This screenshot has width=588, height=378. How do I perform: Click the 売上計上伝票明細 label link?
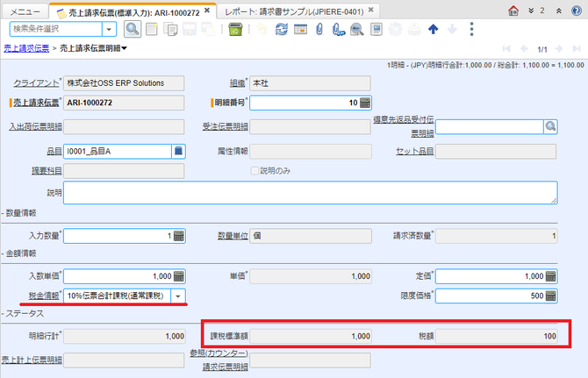pos(32,360)
